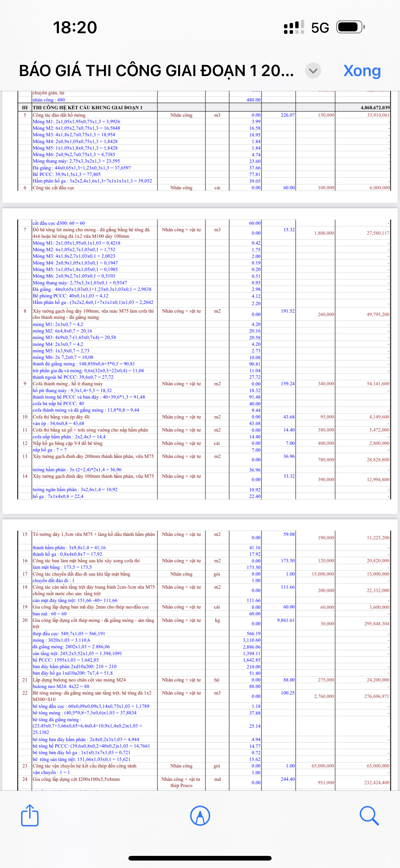
Task: Tap the 5G network indicator
Action: pyautogui.click(x=320, y=28)
